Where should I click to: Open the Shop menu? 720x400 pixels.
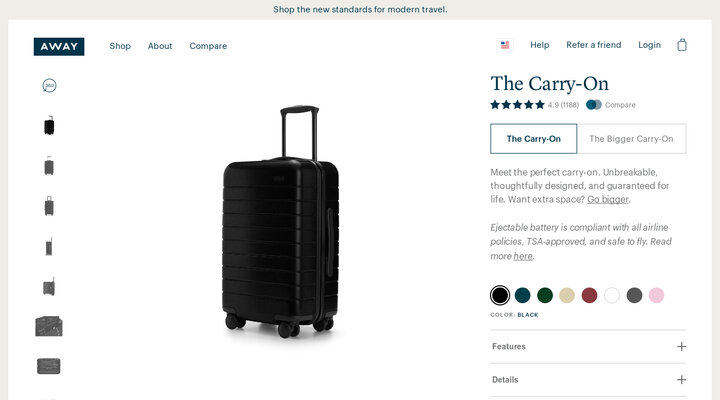coord(120,46)
